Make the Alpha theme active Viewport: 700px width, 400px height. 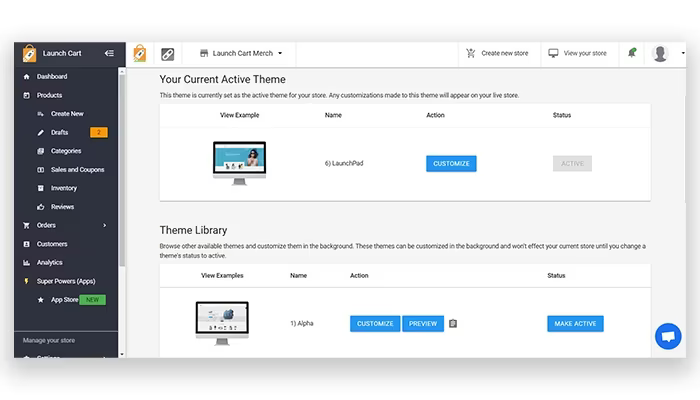click(575, 324)
